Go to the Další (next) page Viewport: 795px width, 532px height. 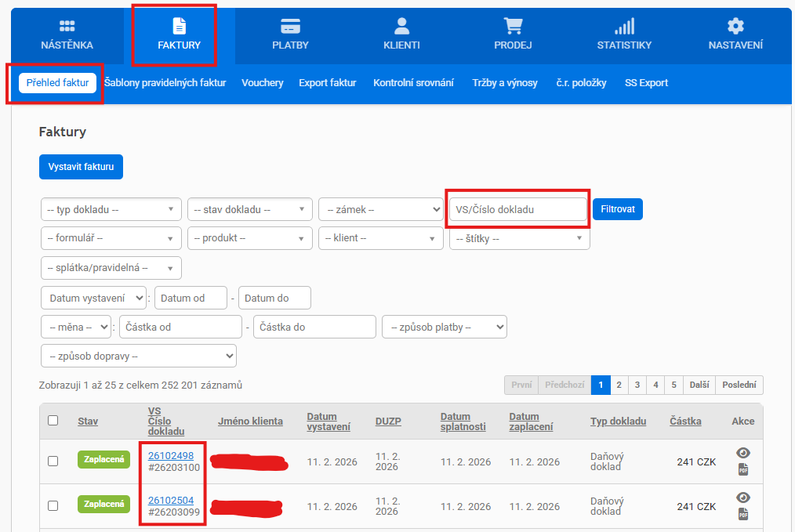tap(699, 385)
